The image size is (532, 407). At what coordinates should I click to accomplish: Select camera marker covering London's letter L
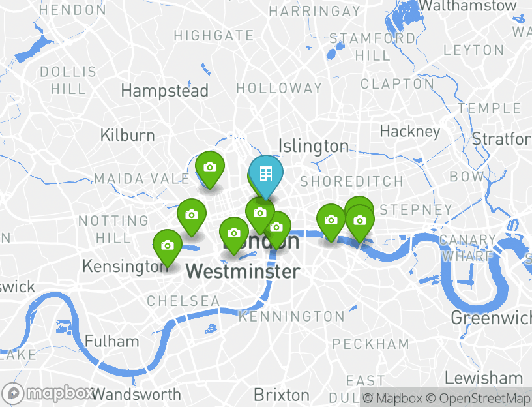pyautogui.click(x=234, y=234)
